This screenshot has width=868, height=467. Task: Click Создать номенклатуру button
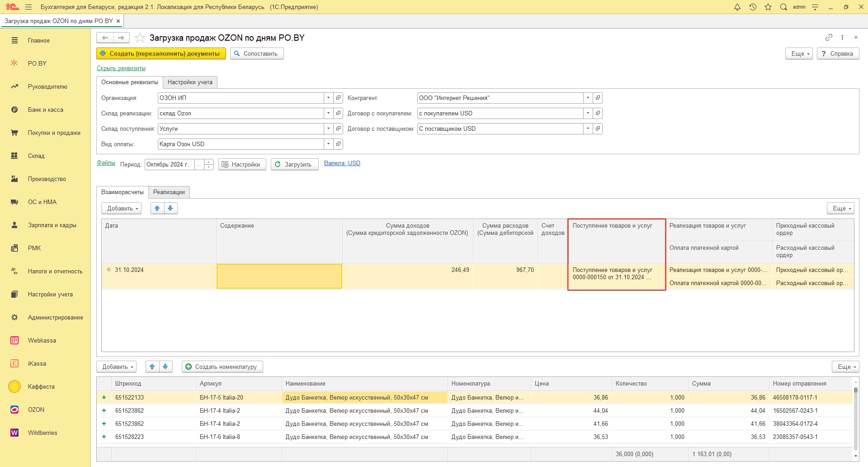(x=222, y=367)
